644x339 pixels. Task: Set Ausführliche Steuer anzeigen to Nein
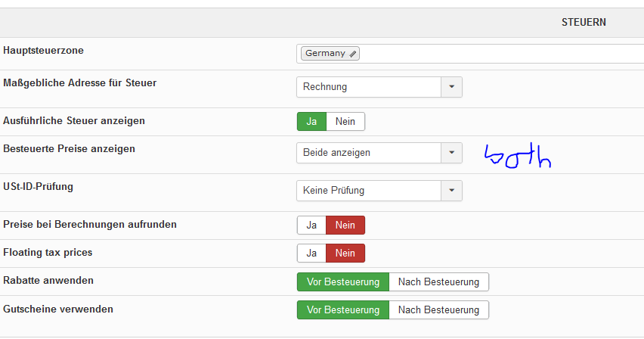345,121
